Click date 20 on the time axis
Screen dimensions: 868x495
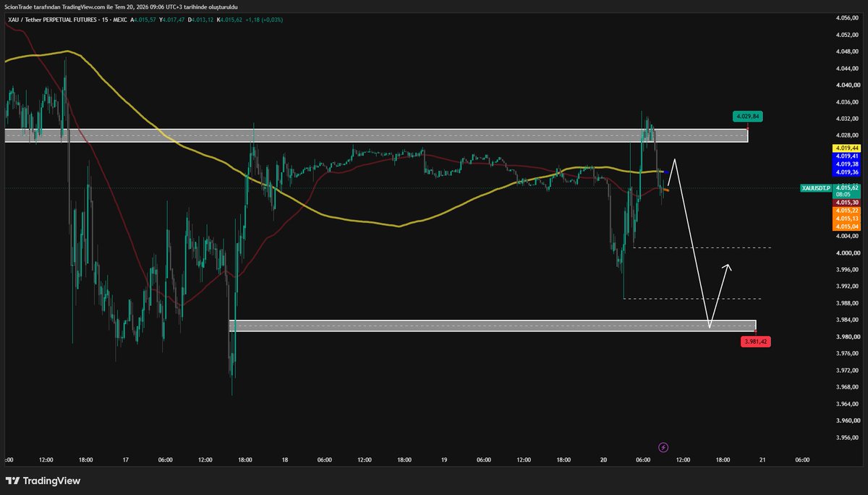(x=603, y=460)
